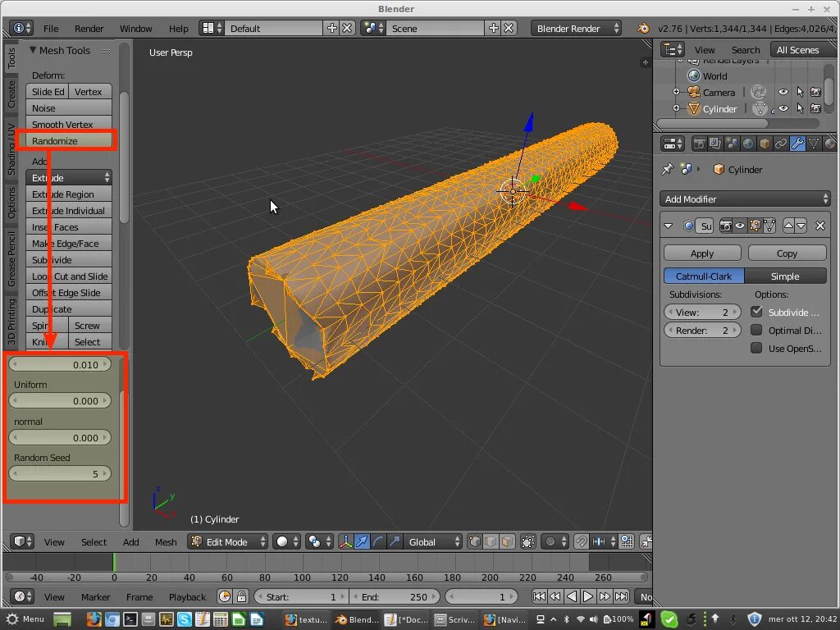Open the timeline Playback menu

(x=187, y=597)
